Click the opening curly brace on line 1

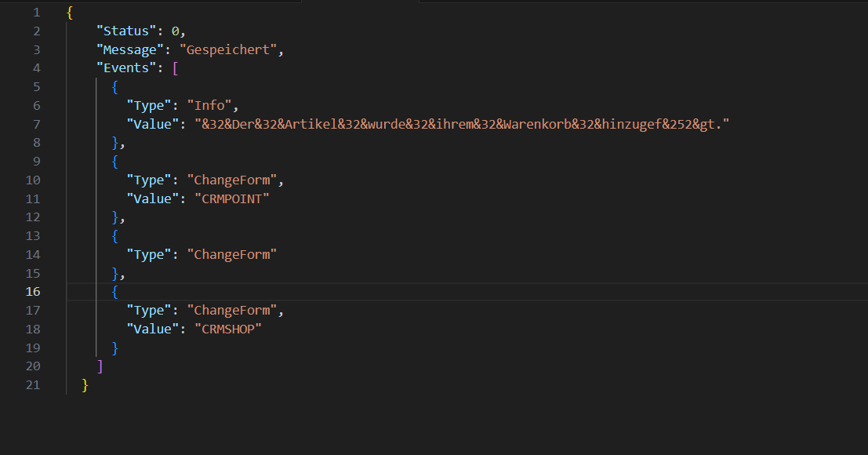pos(70,13)
